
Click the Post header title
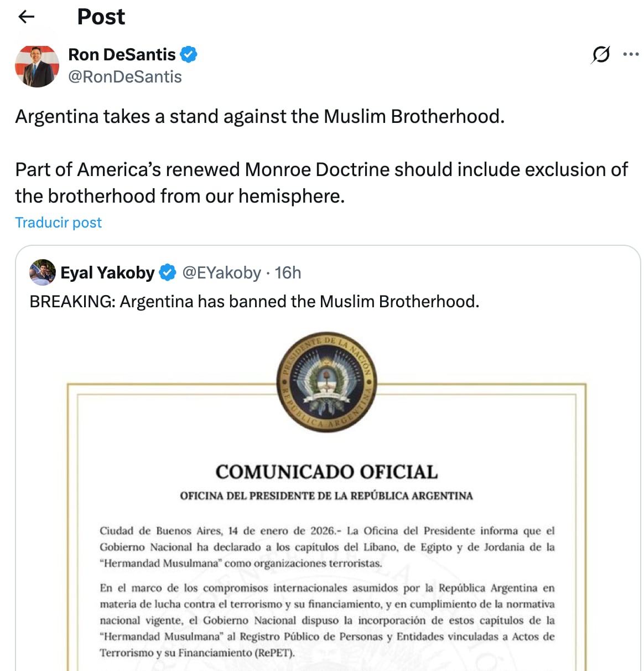click(x=100, y=17)
